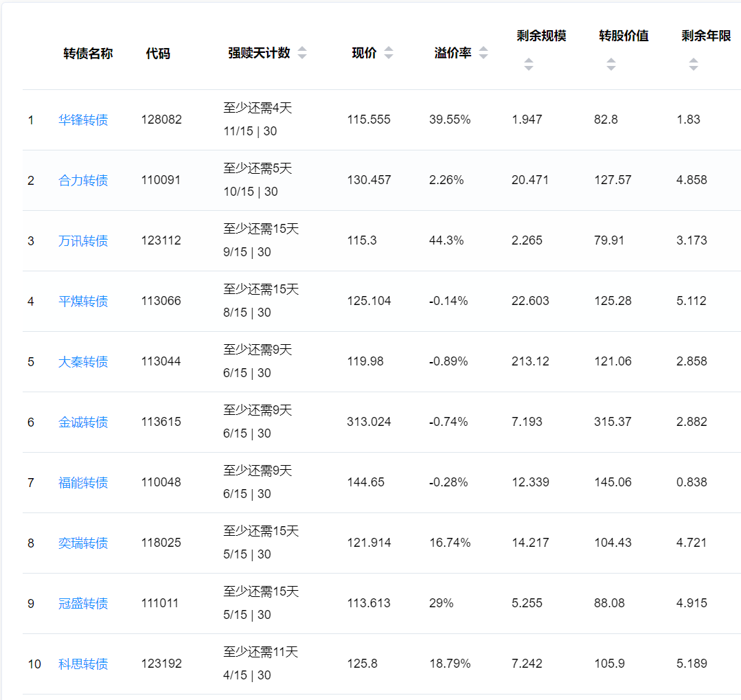This screenshot has width=741, height=700.
Task: Click sort arrows under 剩余规模 header
Action: coord(528,65)
